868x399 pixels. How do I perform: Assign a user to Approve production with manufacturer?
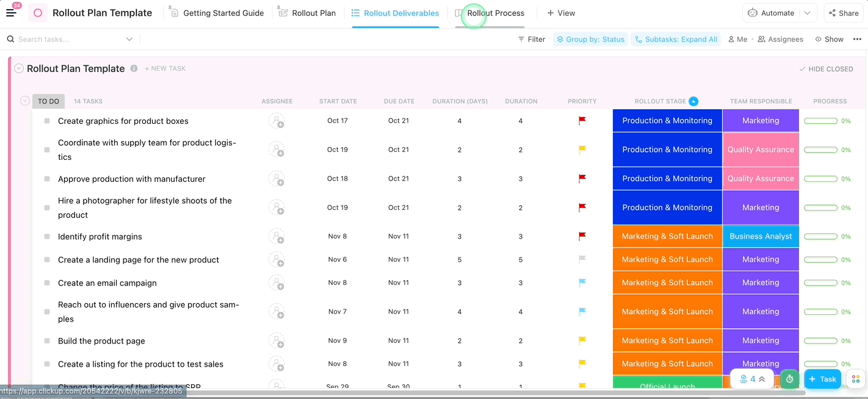(277, 179)
